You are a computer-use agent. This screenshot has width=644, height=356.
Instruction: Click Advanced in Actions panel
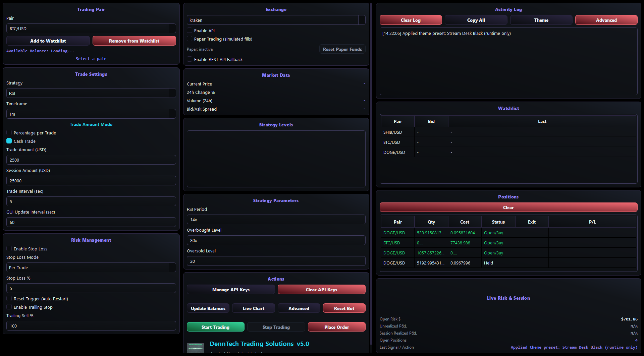[x=299, y=308]
